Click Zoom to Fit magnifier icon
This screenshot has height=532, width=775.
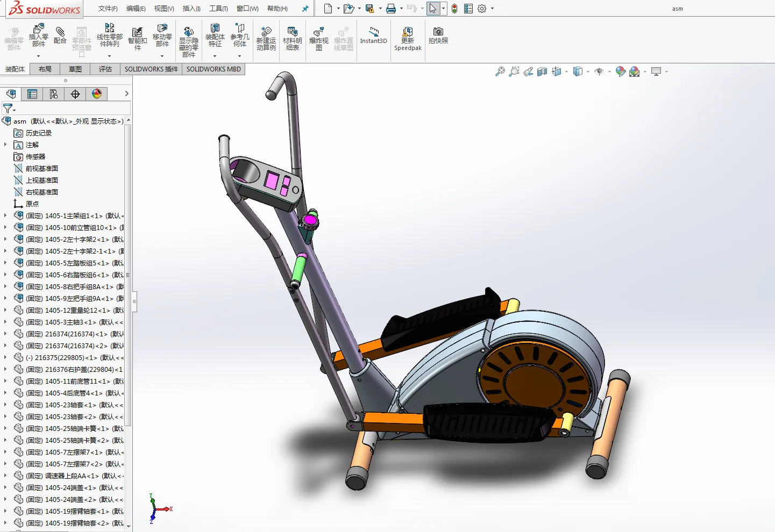coord(500,71)
